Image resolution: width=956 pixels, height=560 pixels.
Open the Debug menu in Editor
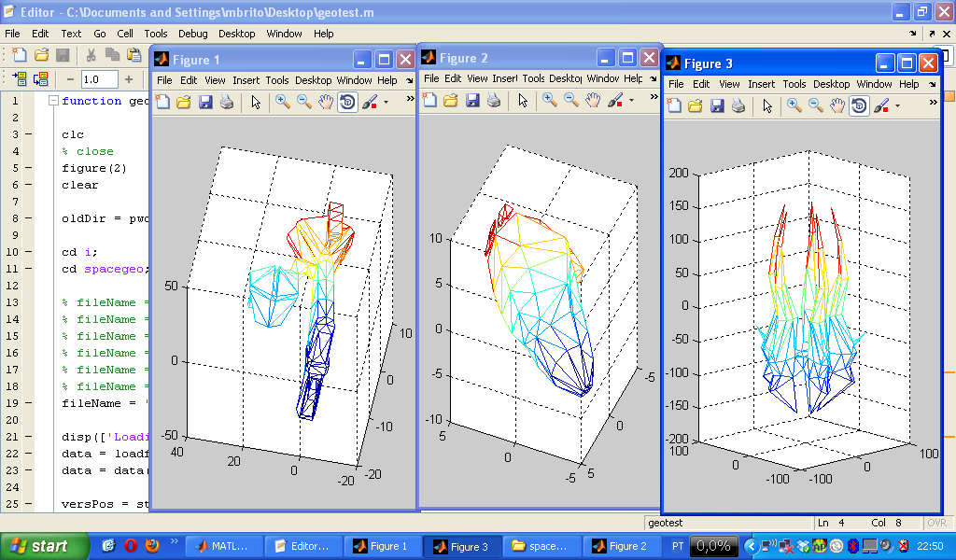(192, 34)
